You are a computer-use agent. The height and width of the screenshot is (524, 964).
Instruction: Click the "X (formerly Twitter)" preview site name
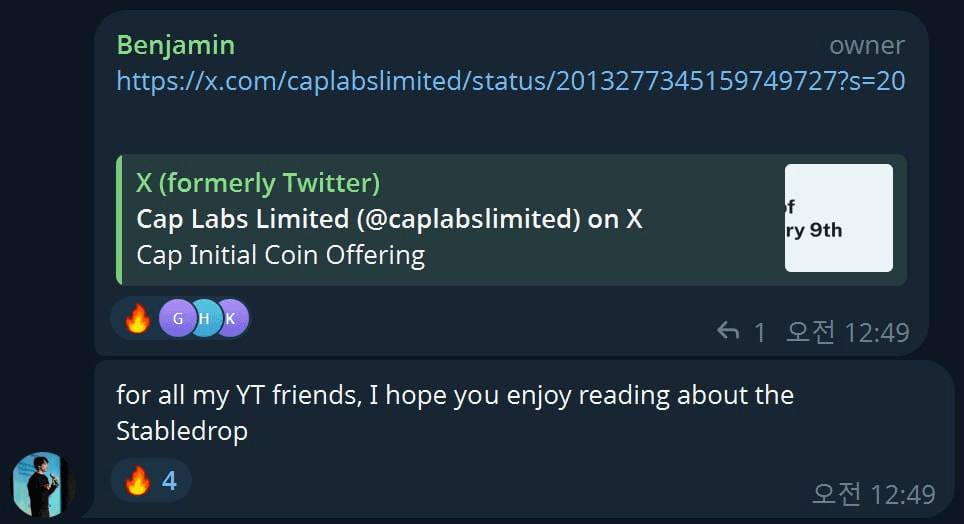(257, 183)
